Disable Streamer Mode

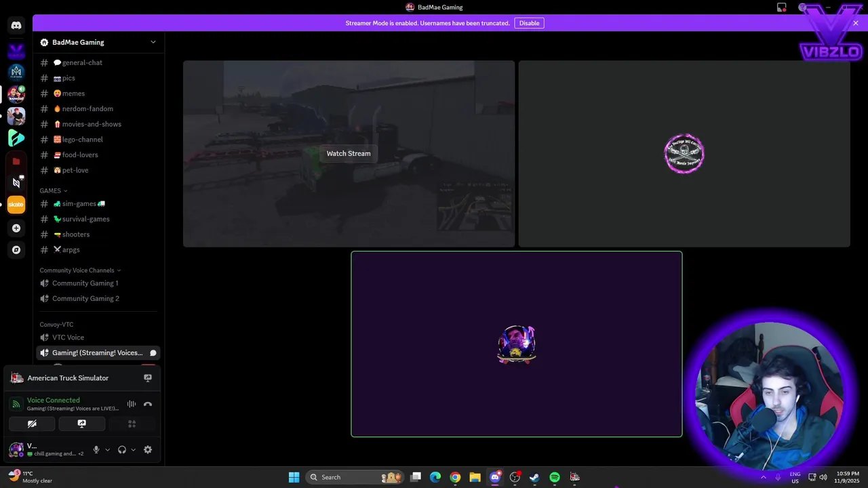click(x=529, y=23)
